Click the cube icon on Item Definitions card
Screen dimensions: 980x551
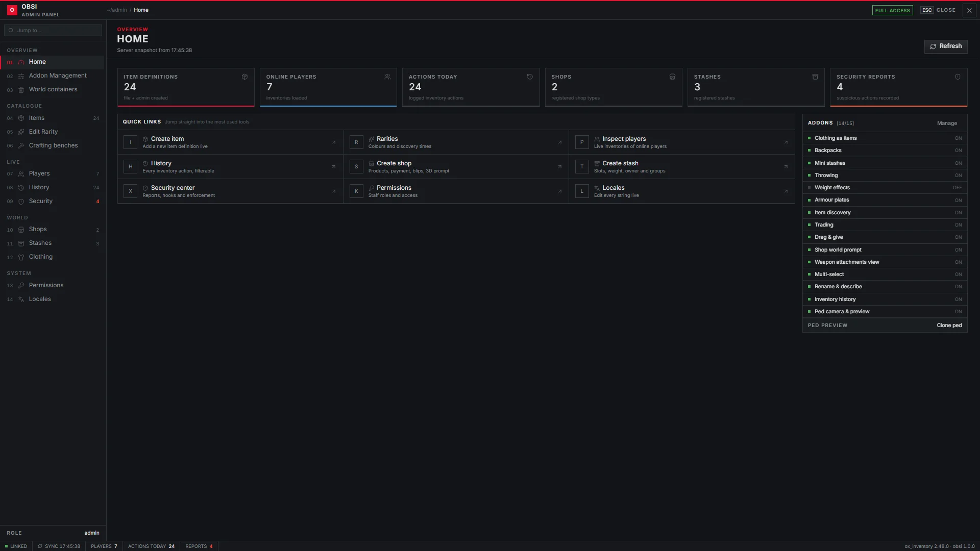(x=244, y=77)
